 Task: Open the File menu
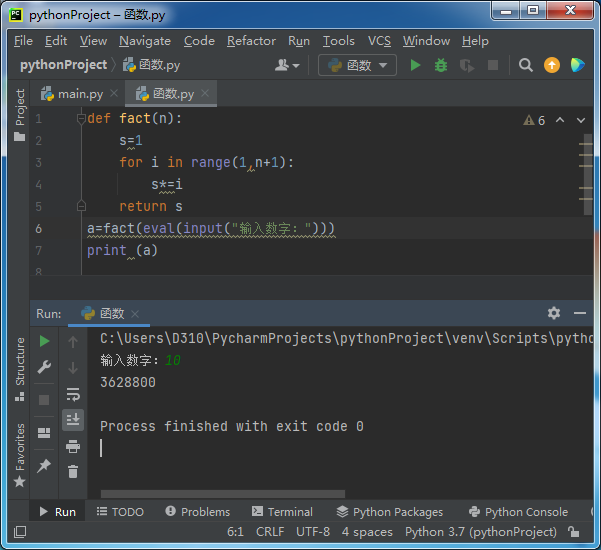pos(23,41)
